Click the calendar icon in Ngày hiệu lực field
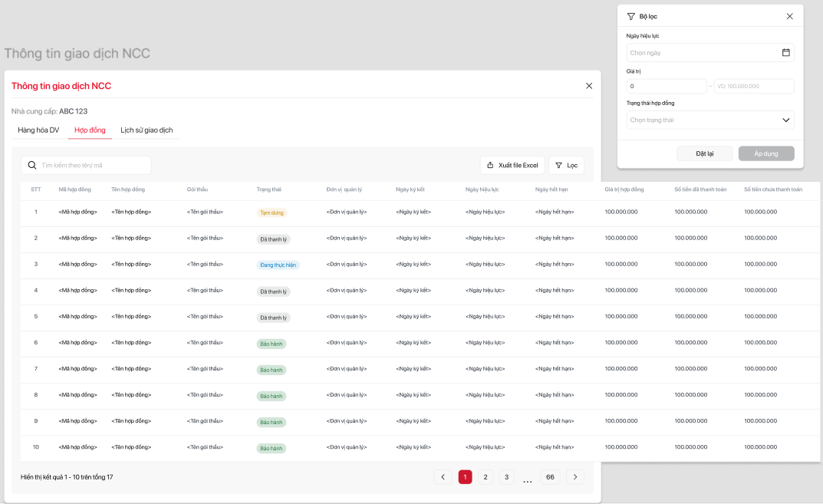 coord(785,53)
